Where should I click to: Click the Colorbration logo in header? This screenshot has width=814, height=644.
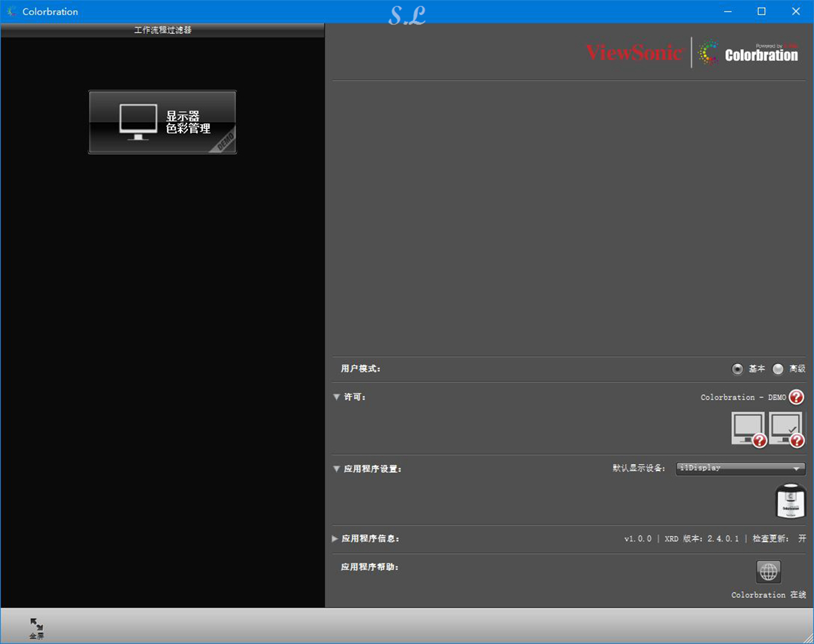(x=748, y=53)
